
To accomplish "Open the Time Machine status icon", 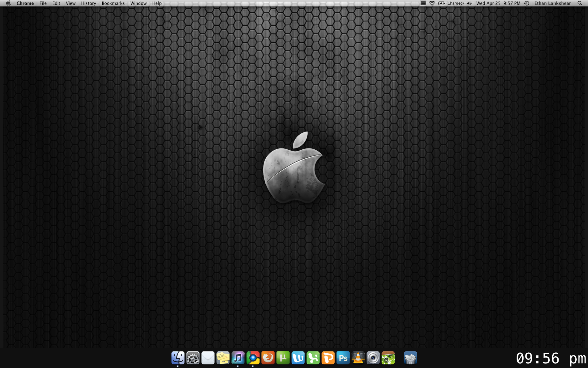I will [x=527, y=3].
